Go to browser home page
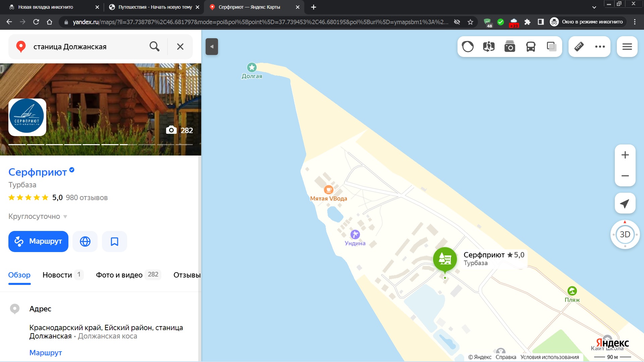This screenshot has height=362, width=644. tap(49, 22)
